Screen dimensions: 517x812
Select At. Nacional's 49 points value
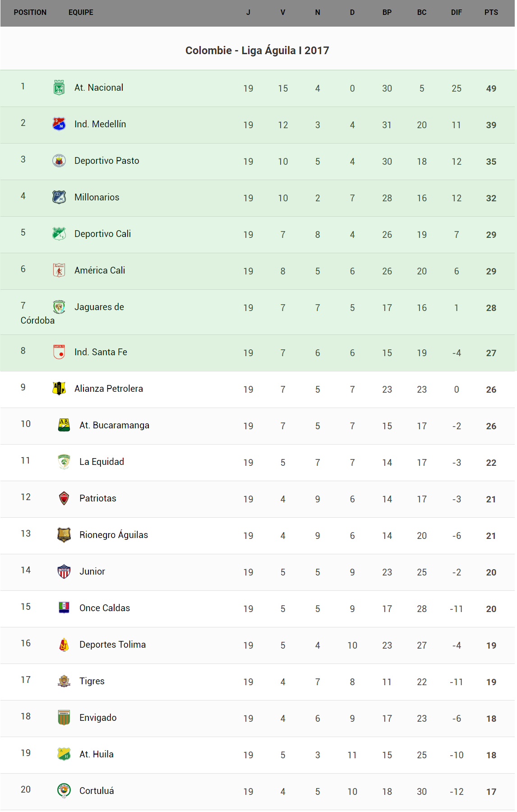tap(491, 89)
